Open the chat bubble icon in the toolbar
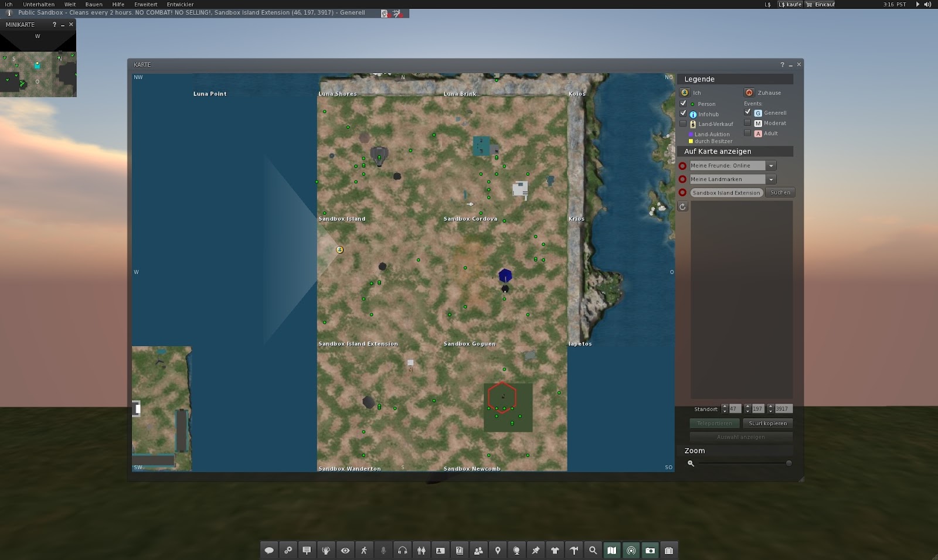938x560 pixels. click(x=269, y=550)
